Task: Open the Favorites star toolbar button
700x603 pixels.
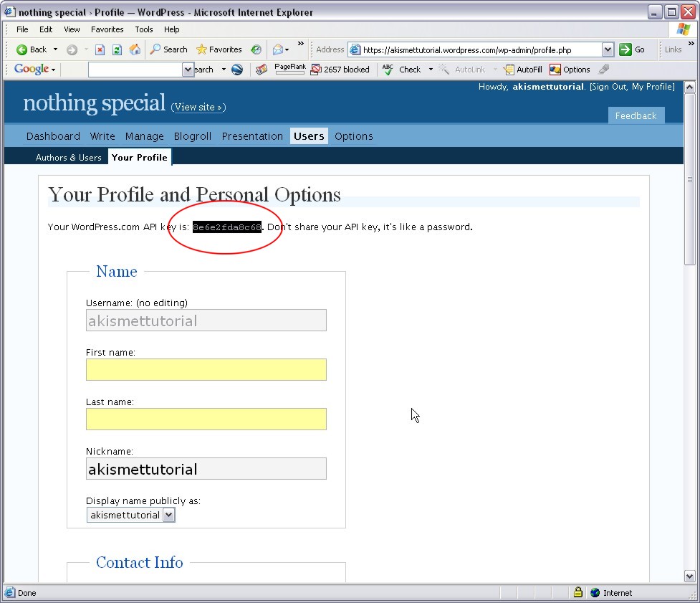Action: [x=219, y=49]
